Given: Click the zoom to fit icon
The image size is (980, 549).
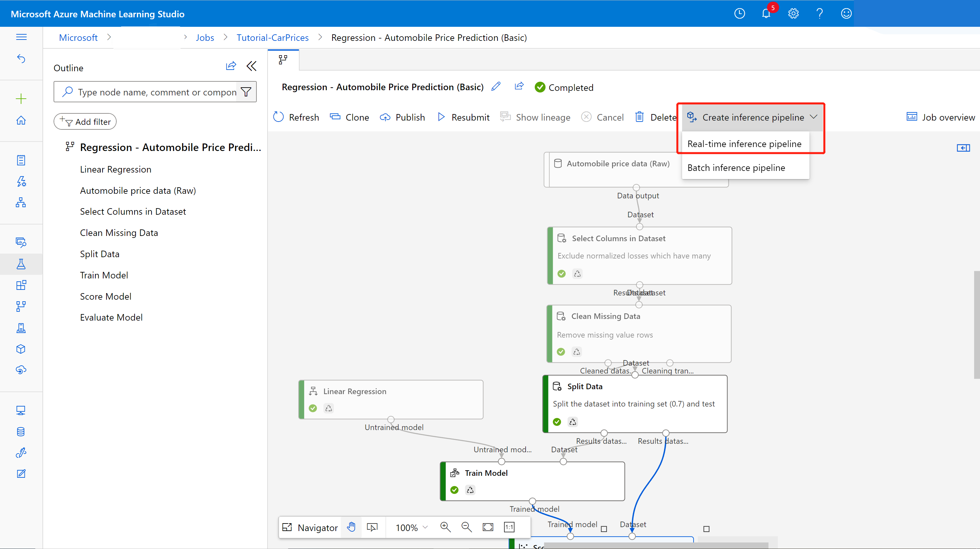Looking at the screenshot, I should (488, 527).
